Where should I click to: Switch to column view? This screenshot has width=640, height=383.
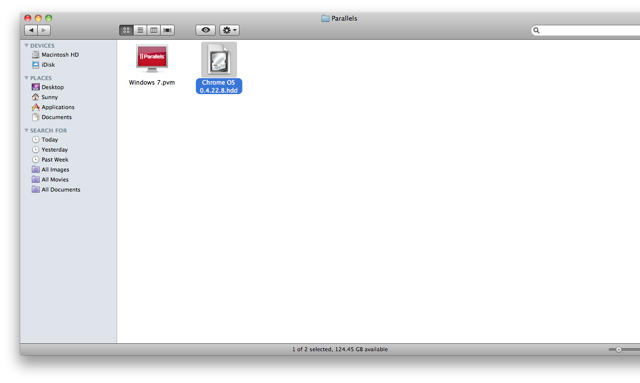click(153, 30)
